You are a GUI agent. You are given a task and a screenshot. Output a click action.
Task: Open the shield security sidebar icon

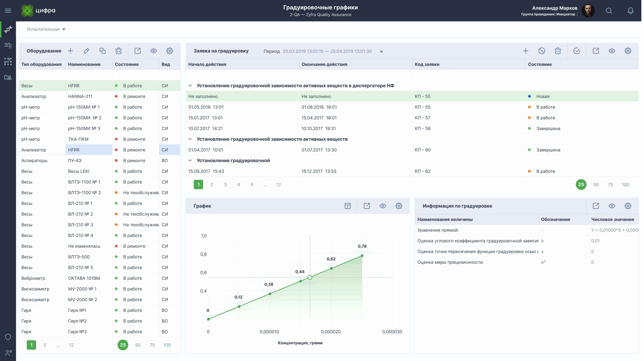point(8,337)
